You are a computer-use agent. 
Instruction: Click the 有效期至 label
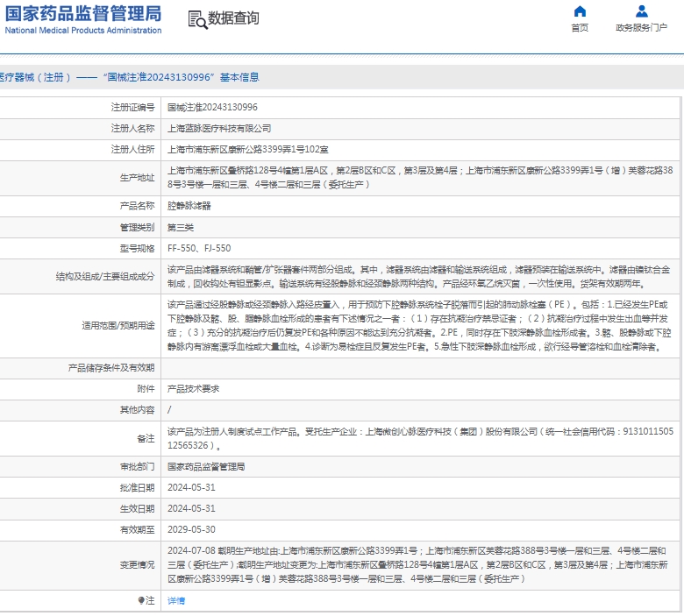tap(137, 529)
